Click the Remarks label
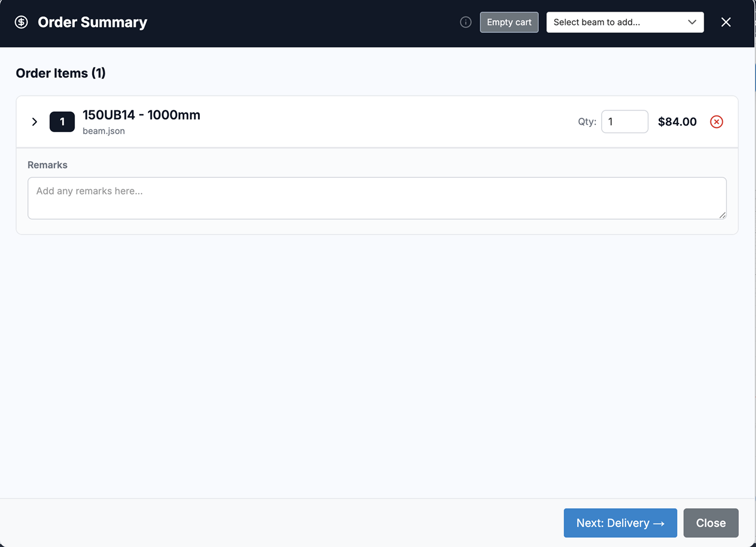This screenshot has height=547, width=756. coord(48,165)
